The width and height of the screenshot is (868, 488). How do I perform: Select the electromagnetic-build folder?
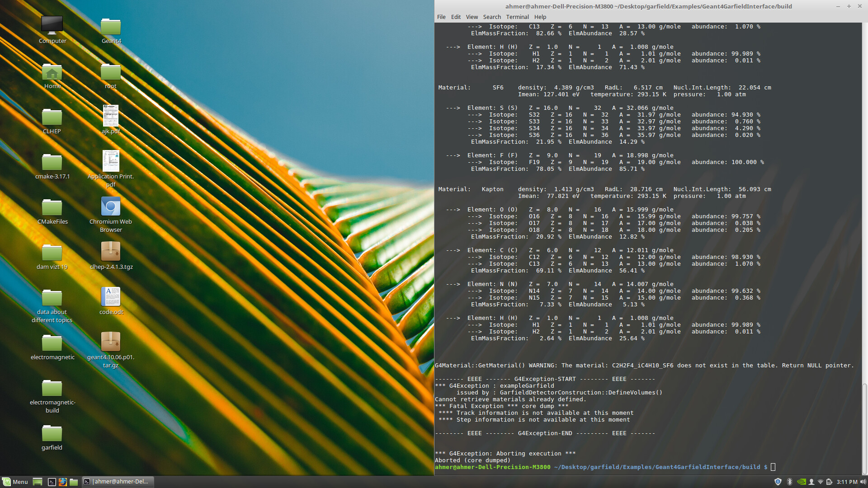52,396
